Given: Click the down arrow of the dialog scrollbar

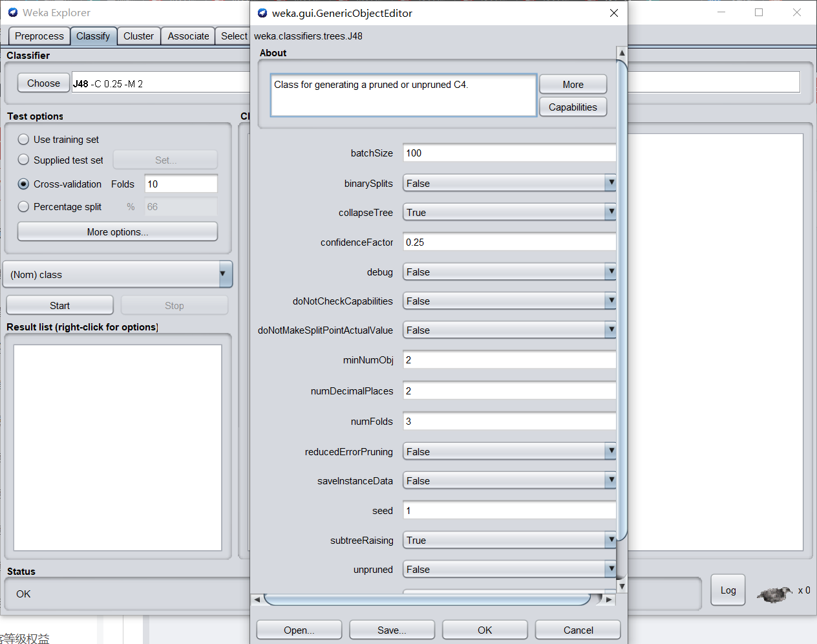Looking at the screenshot, I should 621,586.
